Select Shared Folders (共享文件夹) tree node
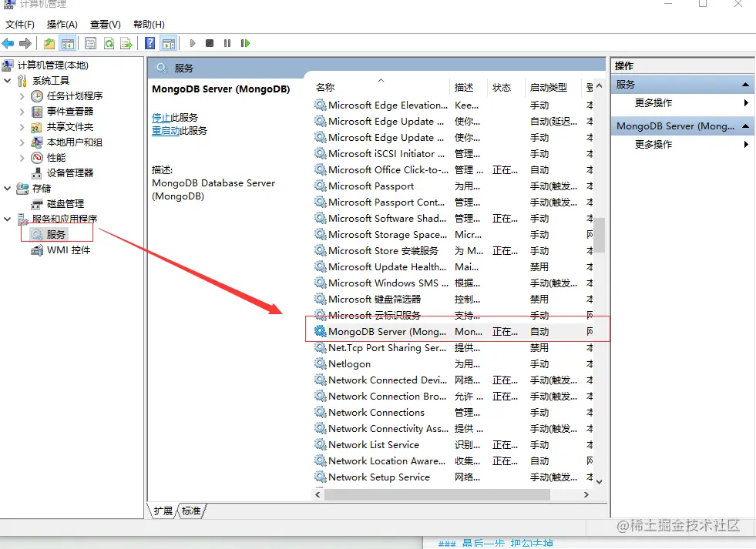Image resolution: width=756 pixels, height=549 pixels. tap(70, 126)
